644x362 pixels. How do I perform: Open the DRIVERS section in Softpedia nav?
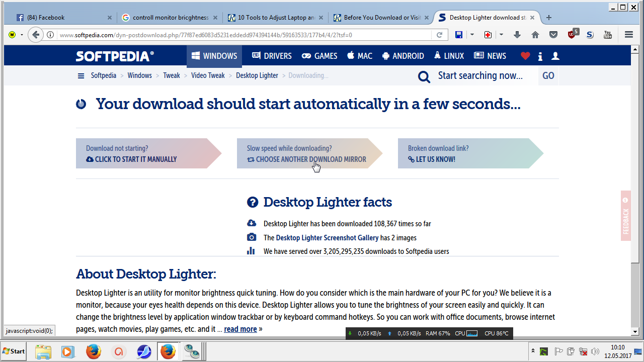point(272,56)
